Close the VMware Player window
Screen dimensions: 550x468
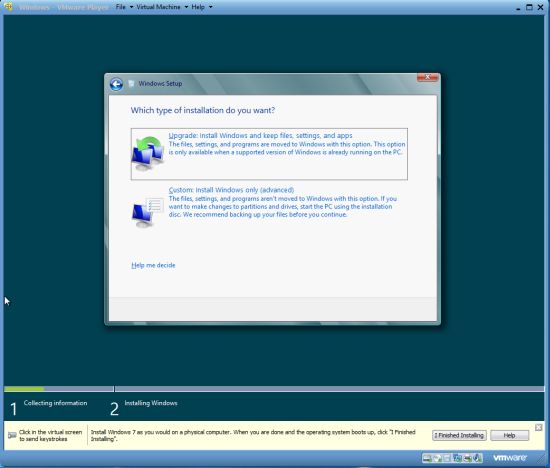coord(541,7)
